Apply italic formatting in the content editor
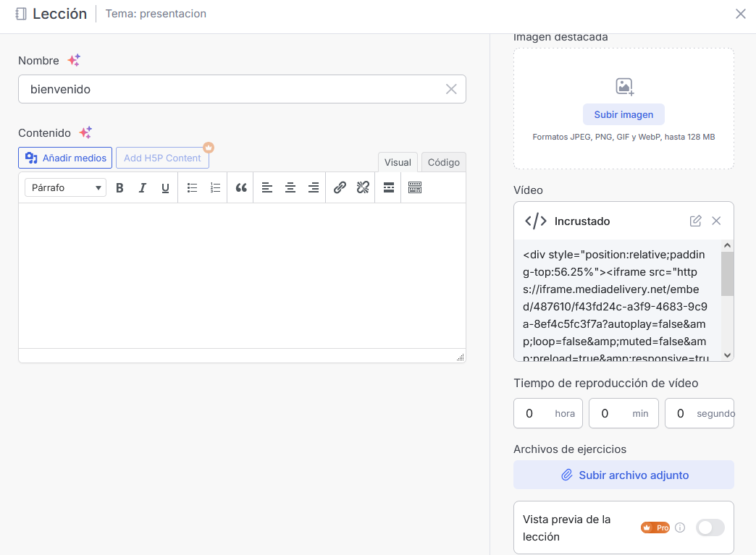Viewport: 756px width, 555px height. pos(143,188)
